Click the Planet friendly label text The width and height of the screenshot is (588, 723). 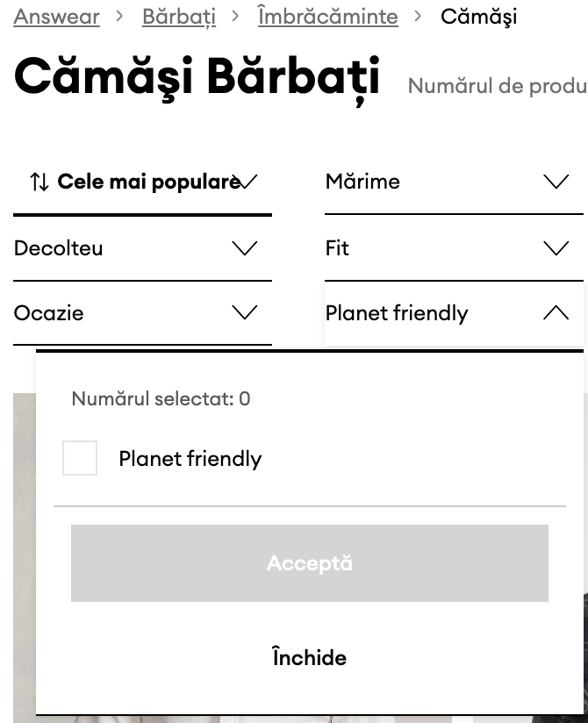coord(190,458)
